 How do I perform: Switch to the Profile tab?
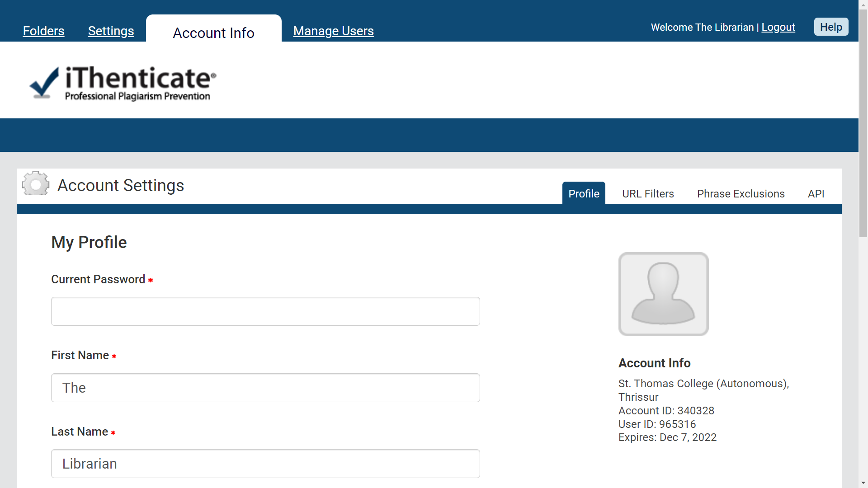click(x=583, y=193)
